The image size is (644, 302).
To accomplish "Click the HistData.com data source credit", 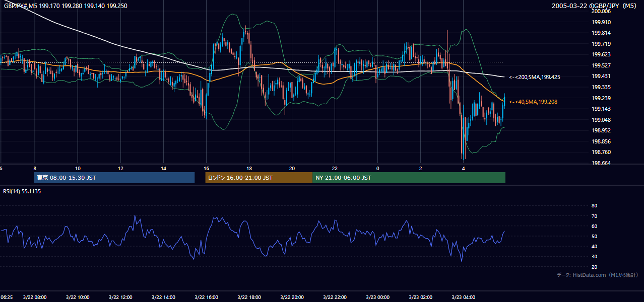I will (x=598, y=275).
